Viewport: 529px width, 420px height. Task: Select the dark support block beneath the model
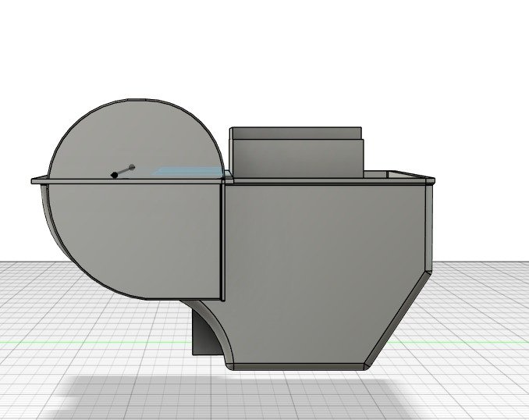click(x=200, y=336)
